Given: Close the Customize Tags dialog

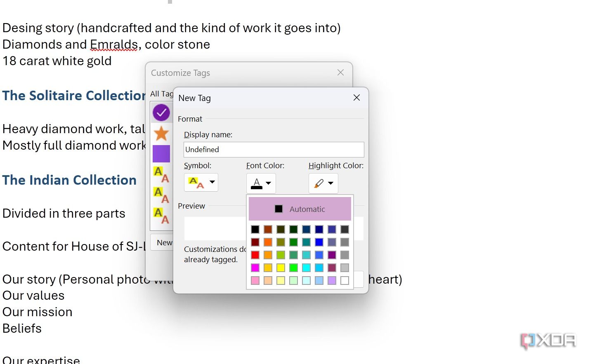Looking at the screenshot, I should 340,73.
